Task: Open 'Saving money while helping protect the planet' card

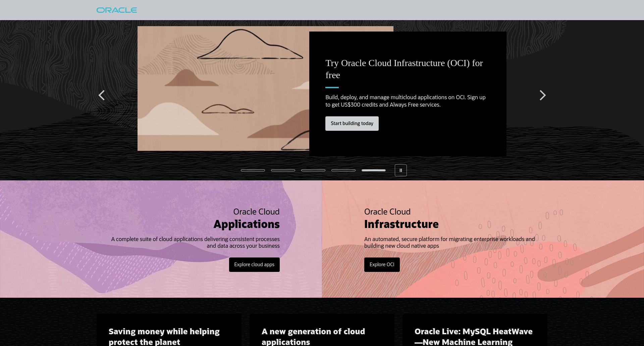Action: tap(169, 330)
